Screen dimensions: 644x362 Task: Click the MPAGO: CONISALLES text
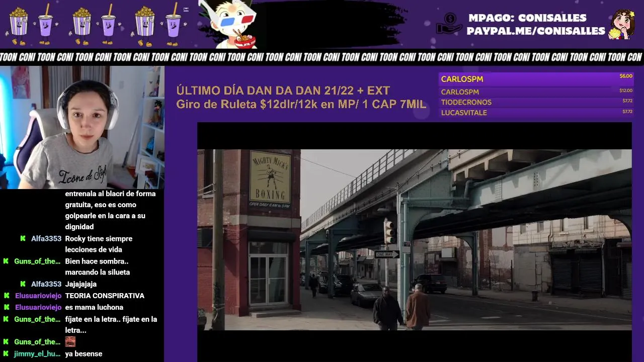(x=527, y=18)
